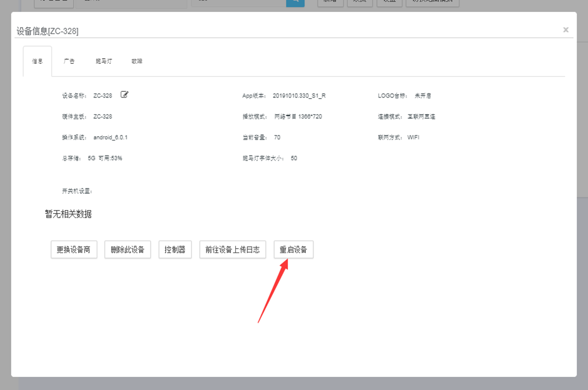Select the 跑马灯 tab

(x=104, y=61)
